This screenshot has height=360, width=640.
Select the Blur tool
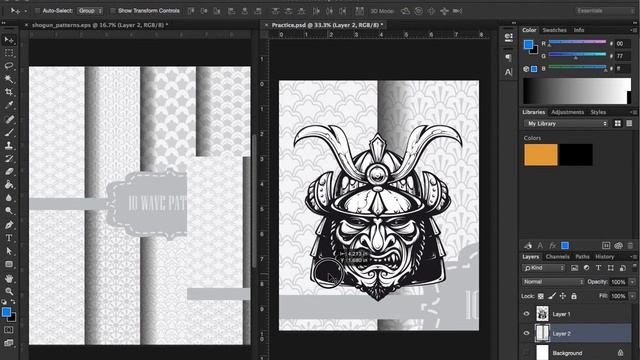point(9,198)
